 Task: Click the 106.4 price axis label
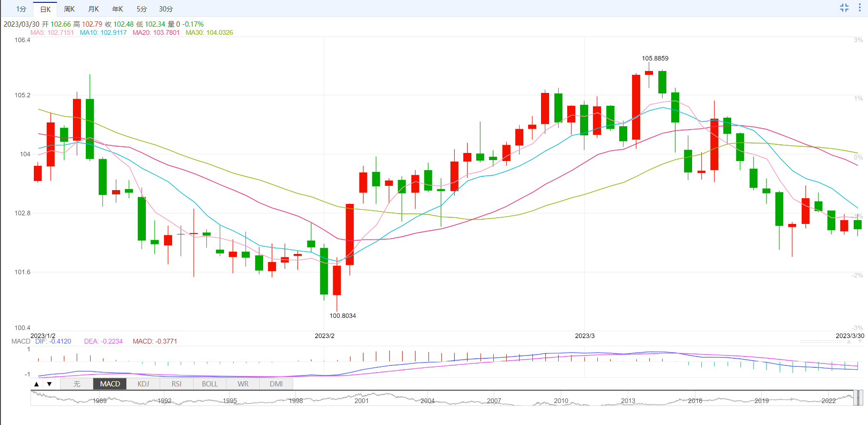[22, 40]
